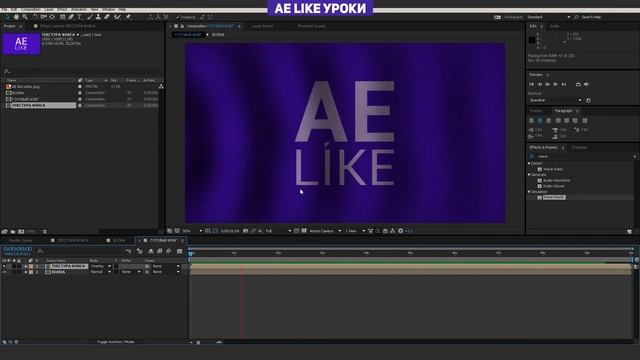The width and height of the screenshot is (640, 360).
Task: Create new composition from Project panel footer
Action: [x=21, y=231]
